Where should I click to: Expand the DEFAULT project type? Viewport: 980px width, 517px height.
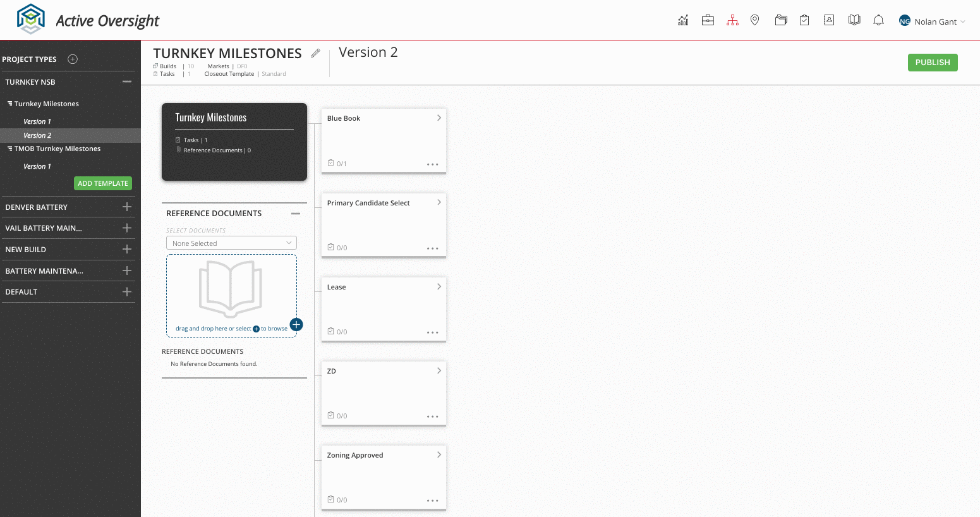click(127, 291)
